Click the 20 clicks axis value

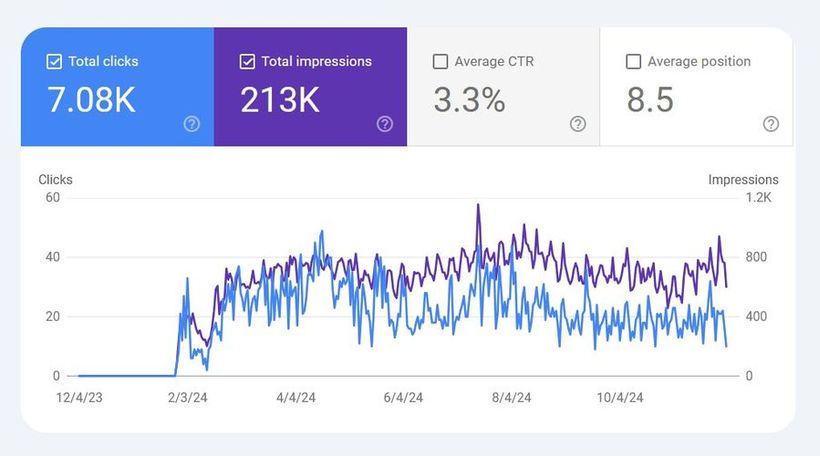[53, 316]
